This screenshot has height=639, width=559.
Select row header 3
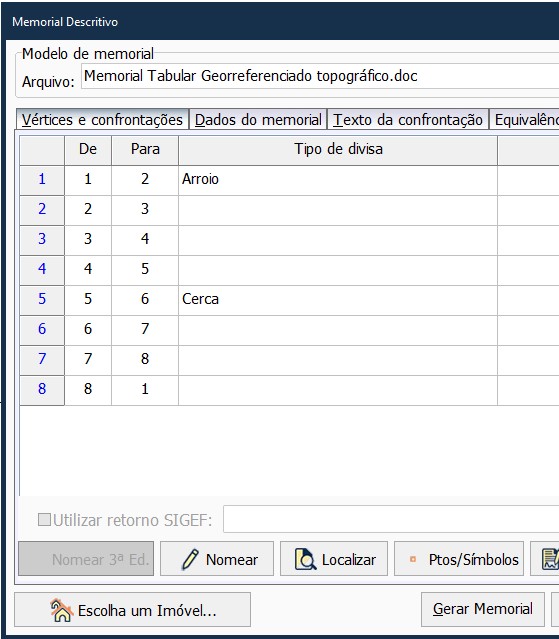point(42,239)
